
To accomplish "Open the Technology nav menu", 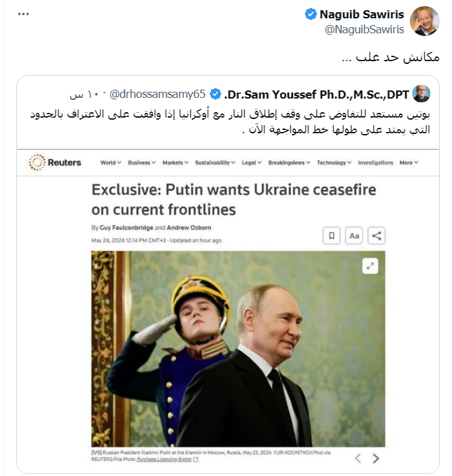I will pos(334,163).
